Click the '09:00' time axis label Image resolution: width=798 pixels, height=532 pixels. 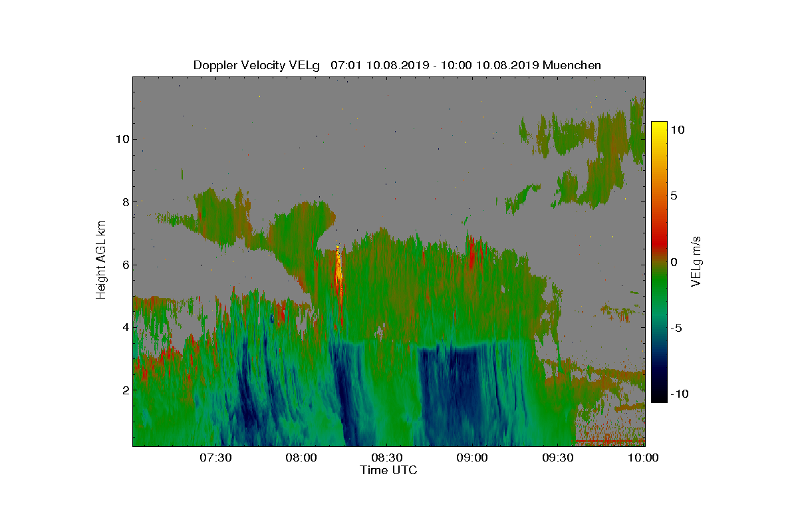pyautogui.click(x=473, y=458)
